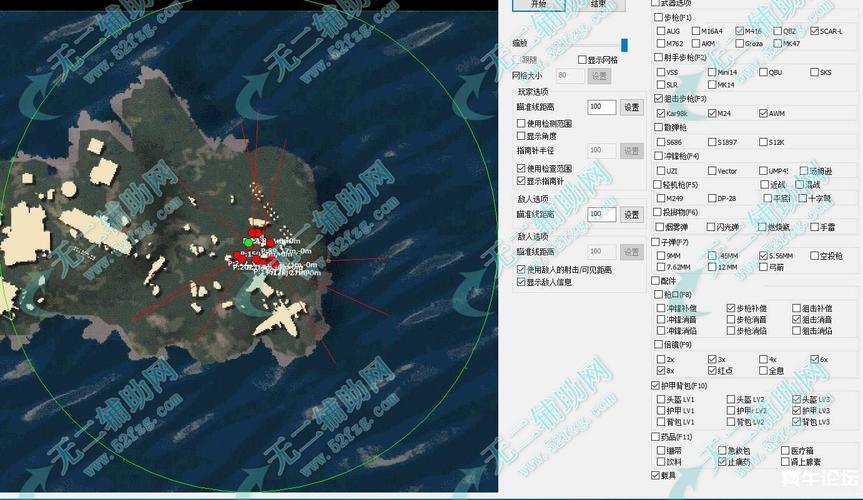The image size is (863, 500).
Task: Uncheck the M416 checkbox
Action: pos(739,31)
